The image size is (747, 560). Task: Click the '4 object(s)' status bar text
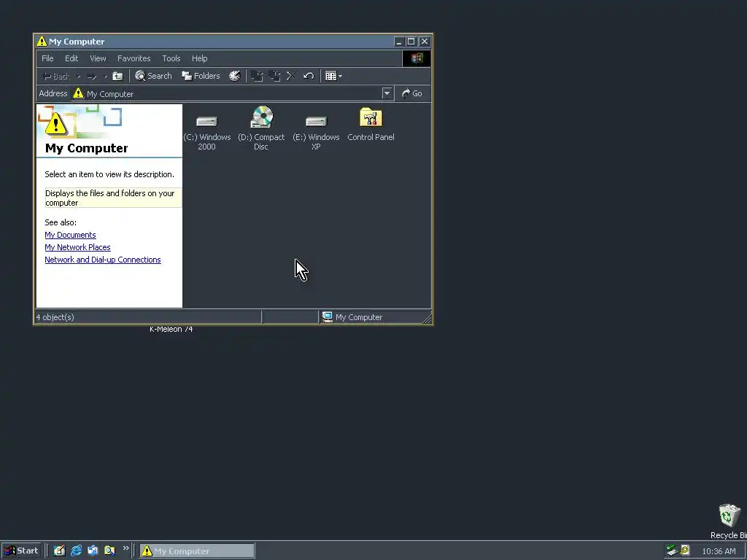click(55, 317)
